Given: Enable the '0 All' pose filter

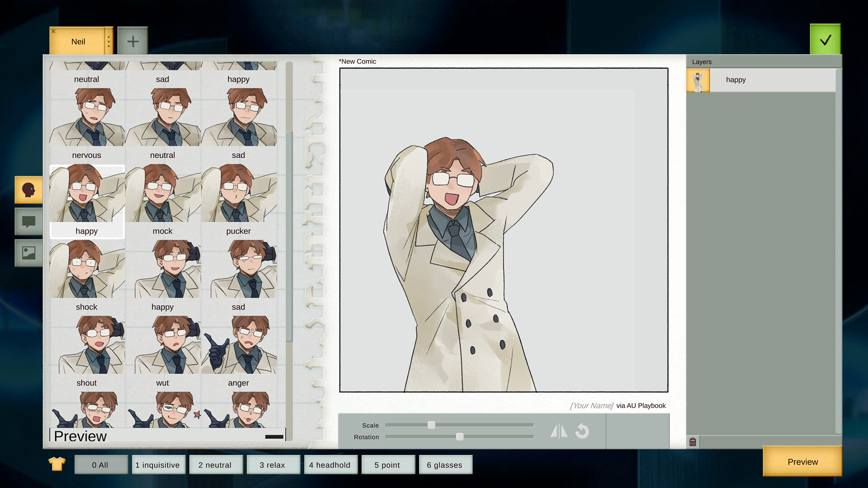Looking at the screenshot, I should tap(101, 465).
